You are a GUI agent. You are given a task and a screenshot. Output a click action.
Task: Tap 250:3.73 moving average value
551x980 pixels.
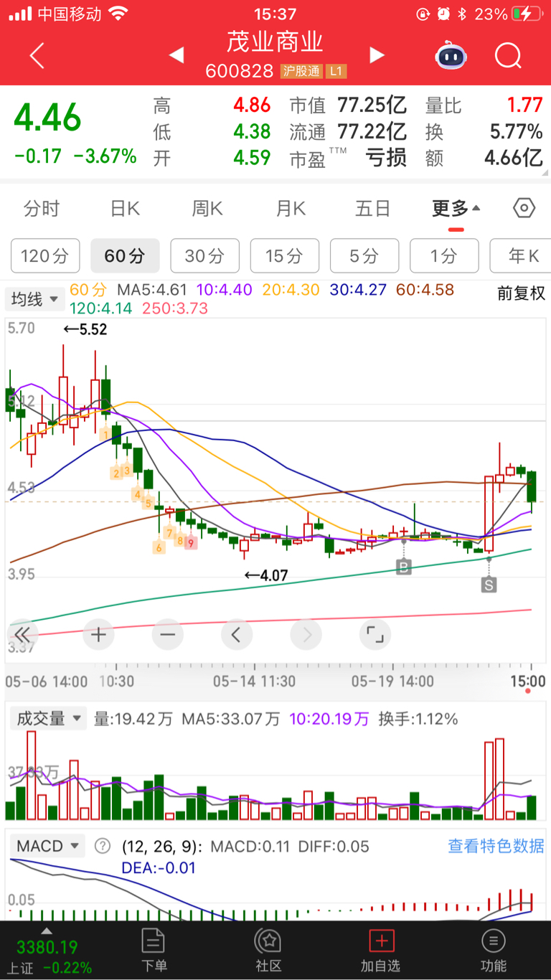175,308
